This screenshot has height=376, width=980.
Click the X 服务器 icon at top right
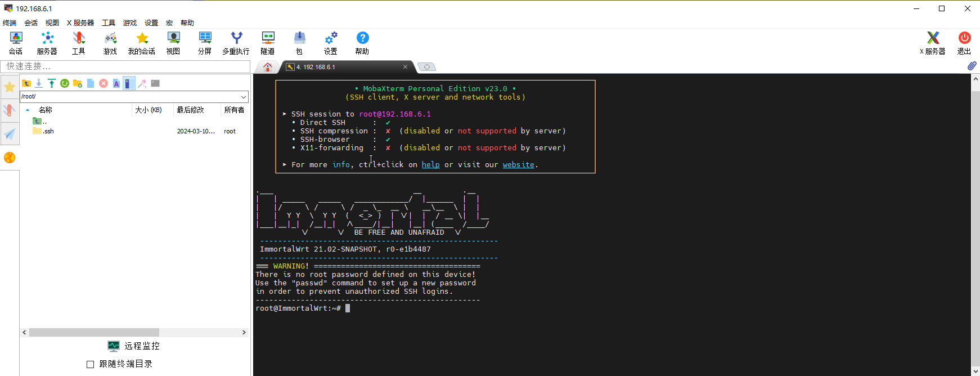[932, 43]
